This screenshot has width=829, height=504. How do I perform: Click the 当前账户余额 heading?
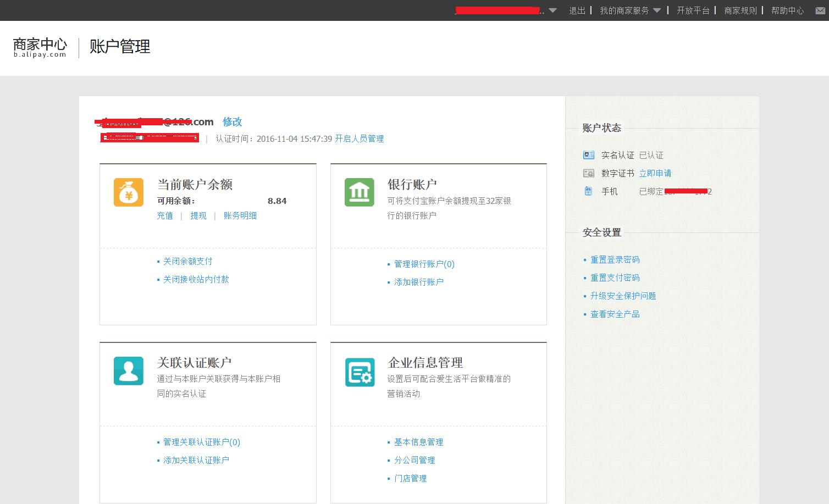(x=195, y=185)
